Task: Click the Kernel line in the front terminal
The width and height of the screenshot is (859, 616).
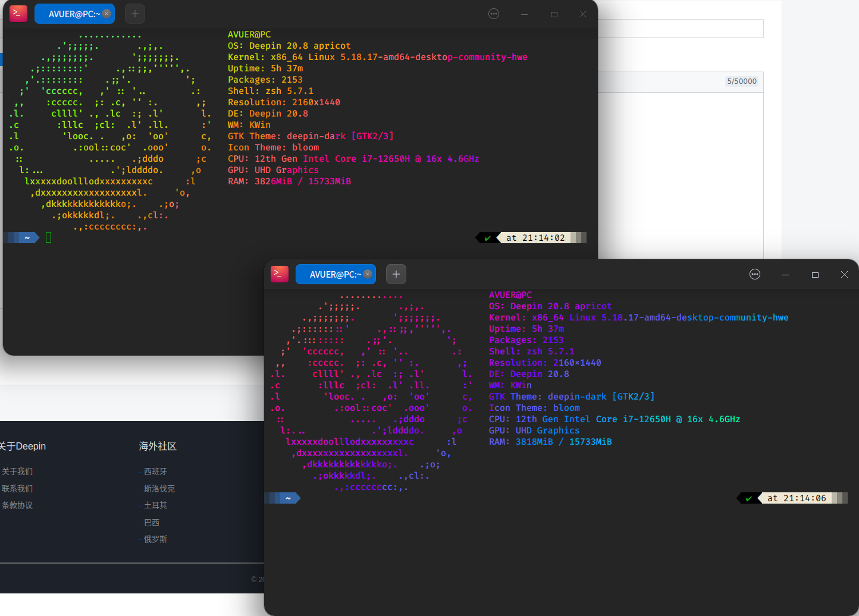Action: coord(639,318)
